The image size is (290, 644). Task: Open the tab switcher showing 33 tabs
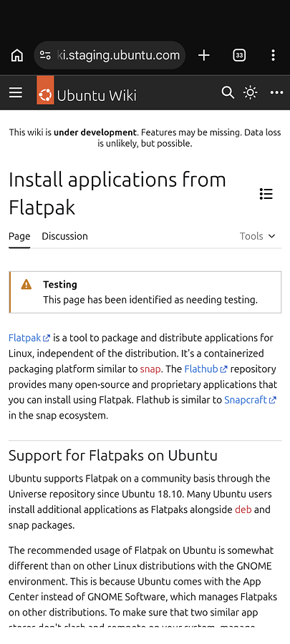(x=239, y=55)
